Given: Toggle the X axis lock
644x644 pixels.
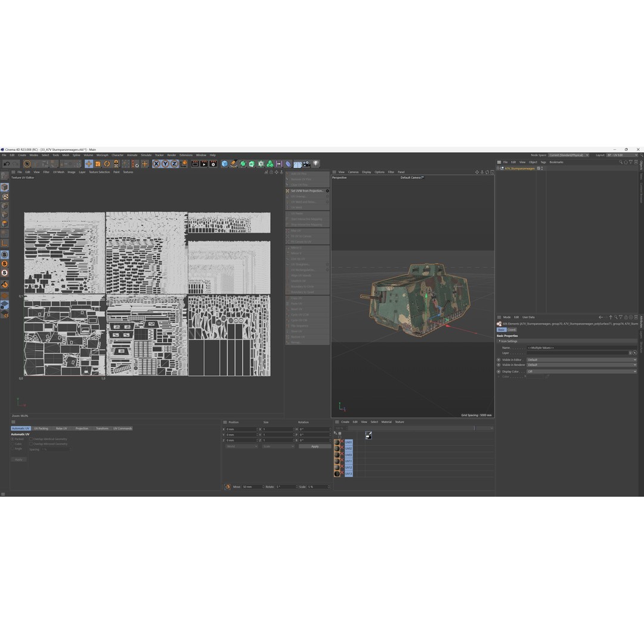Looking at the screenshot, I should (x=156, y=164).
